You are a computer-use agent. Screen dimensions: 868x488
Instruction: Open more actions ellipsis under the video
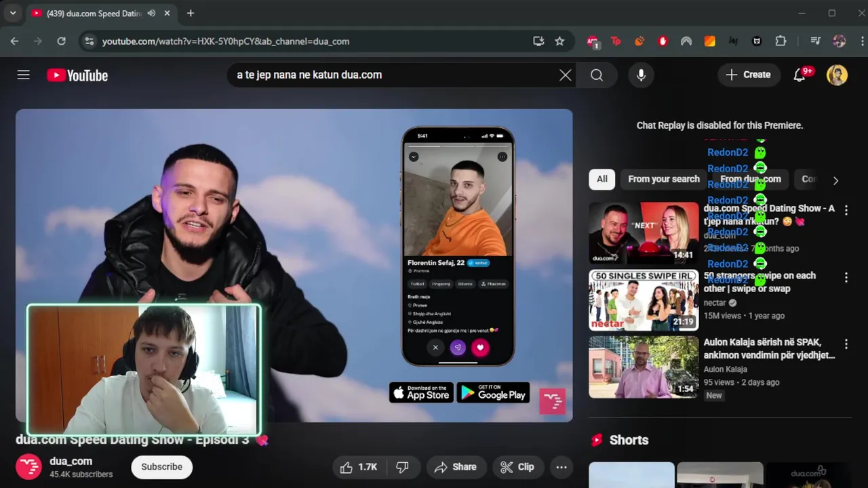coord(561,467)
